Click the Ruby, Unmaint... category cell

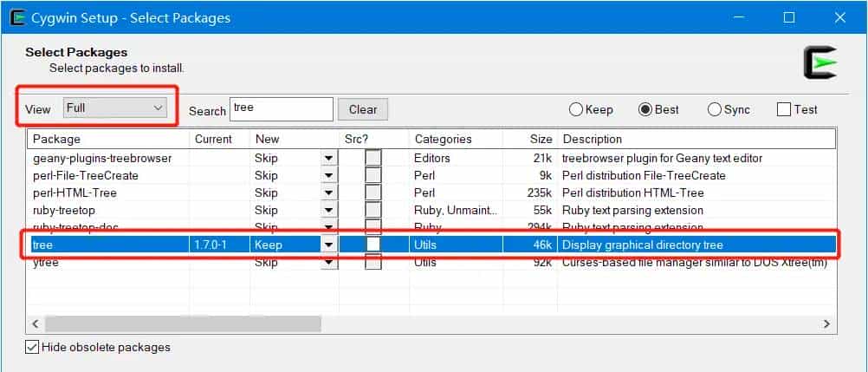point(456,211)
